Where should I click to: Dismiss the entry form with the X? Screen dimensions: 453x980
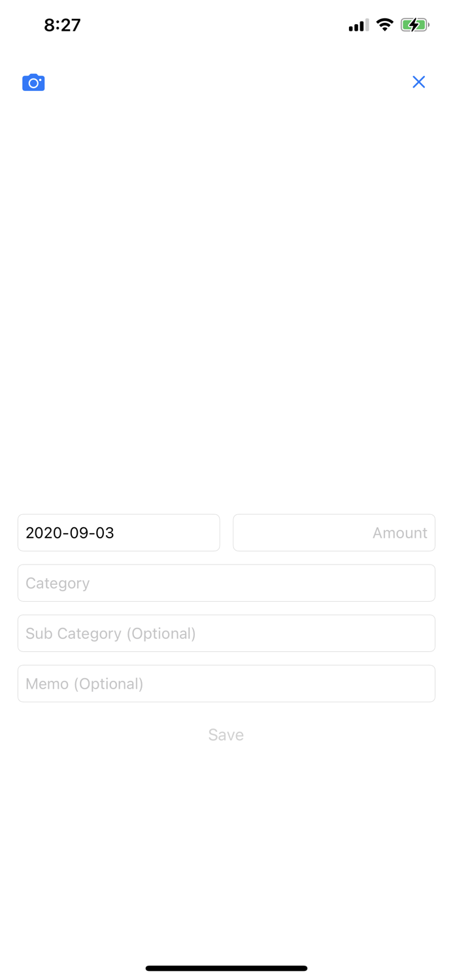[x=418, y=82]
